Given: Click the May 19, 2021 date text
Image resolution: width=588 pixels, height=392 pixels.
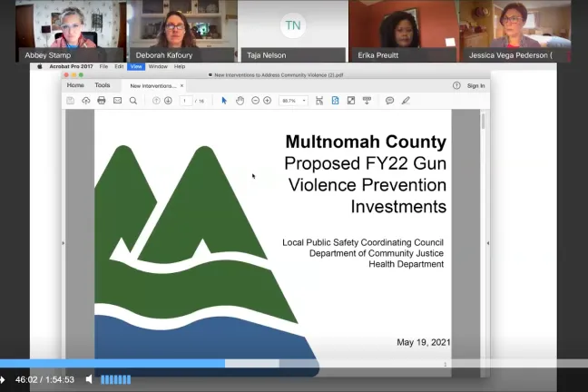Looking at the screenshot, I should [x=424, y=342].
